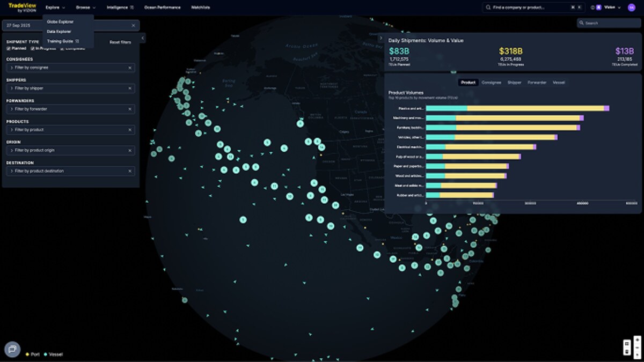Clear the product filter with X

point(130,130)
